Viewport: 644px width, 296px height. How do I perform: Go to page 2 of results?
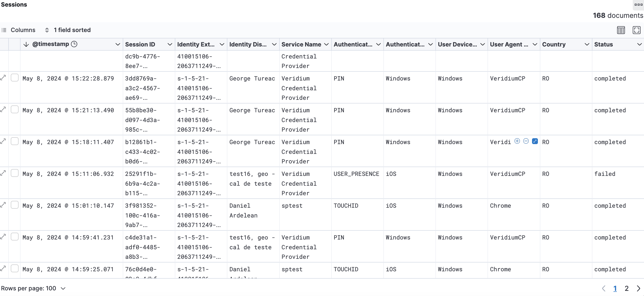pos(626,288)
